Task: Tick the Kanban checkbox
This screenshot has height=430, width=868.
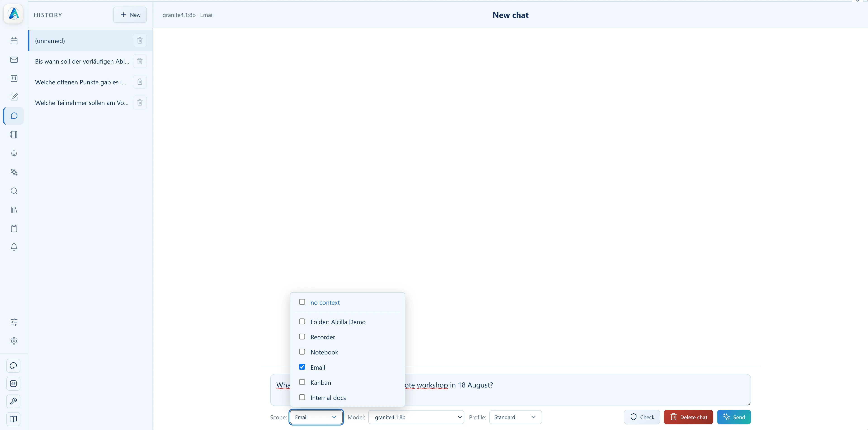Action: (x=302, y=382)
